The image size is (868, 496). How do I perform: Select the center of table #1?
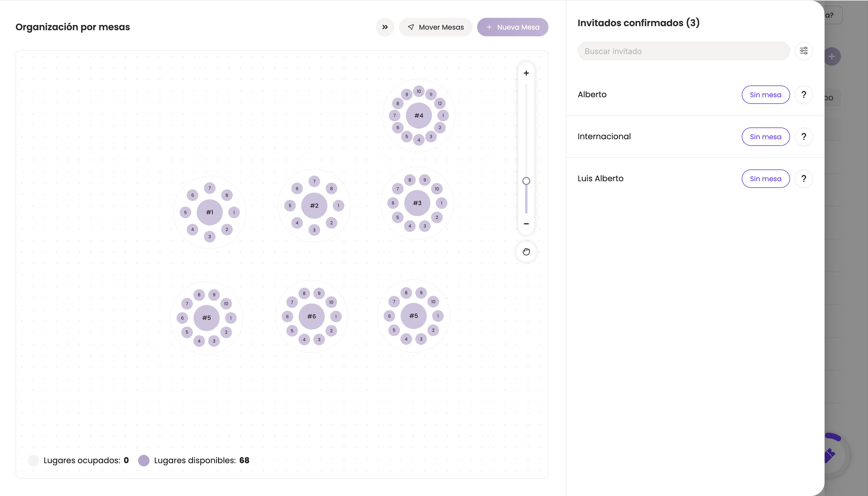(209, 212)
